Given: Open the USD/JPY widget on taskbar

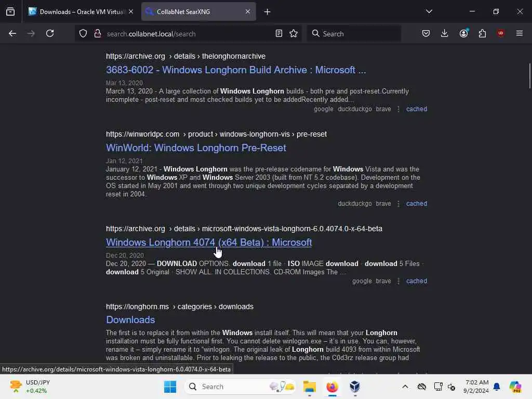Looking at the screenshot, I should 30,387.
